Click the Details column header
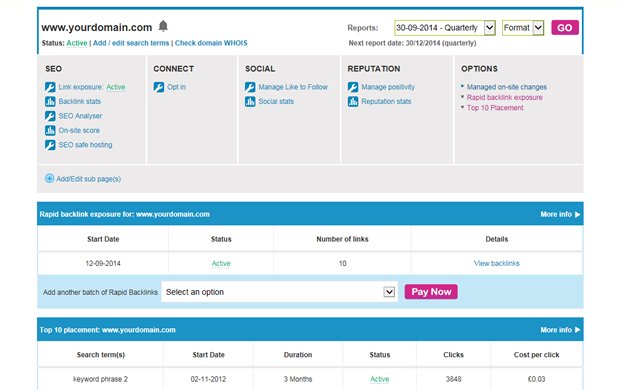 click(497, 239)
